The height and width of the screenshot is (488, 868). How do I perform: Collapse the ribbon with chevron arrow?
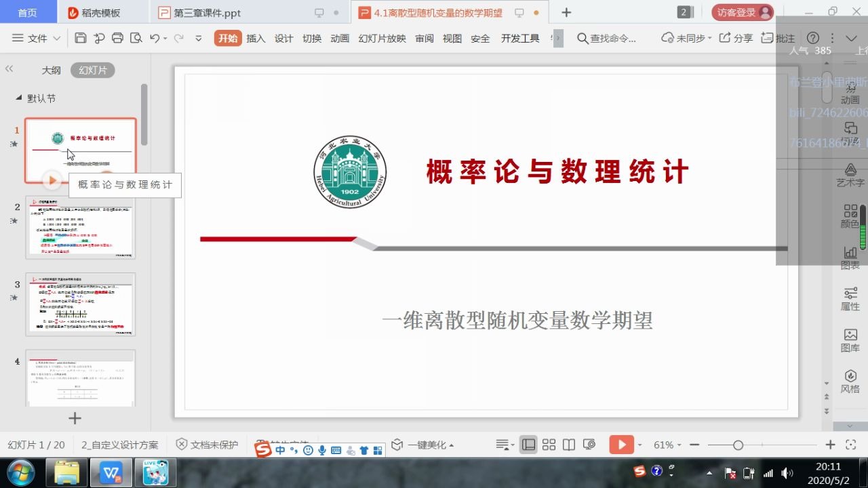point(852,38)
